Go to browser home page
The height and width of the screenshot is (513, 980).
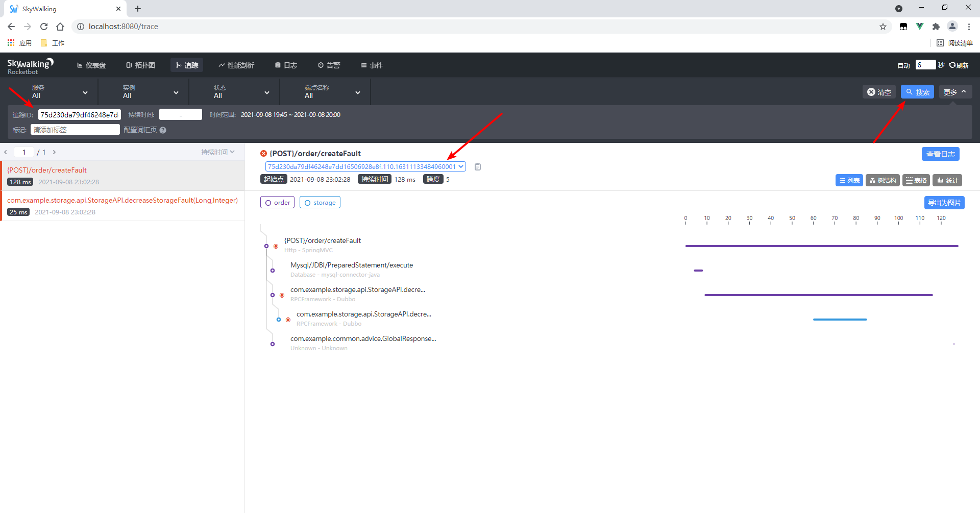pyautogui.click(x=60, y=27)
